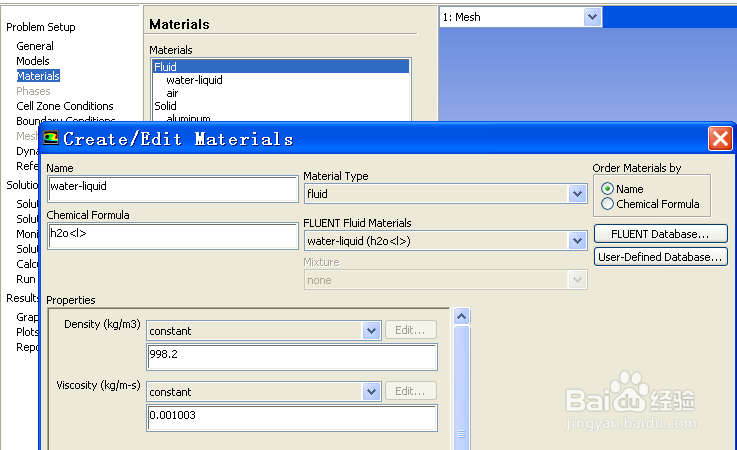Click the Chemical Formula input field
Screen dimensions: 737x450
[x=172, y=236]
